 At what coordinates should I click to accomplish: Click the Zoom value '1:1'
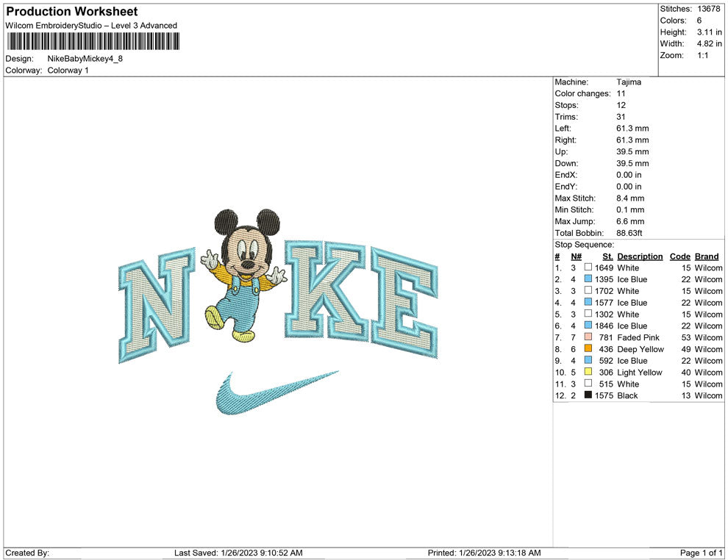pyautogui.click(x=702, y=55)
